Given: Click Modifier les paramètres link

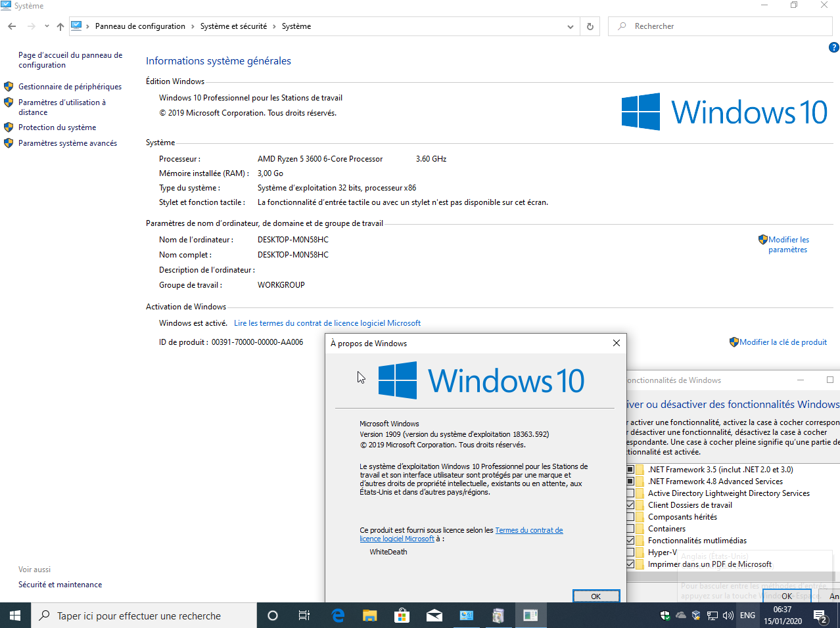Looking at the screenshot, I should 788,244.
